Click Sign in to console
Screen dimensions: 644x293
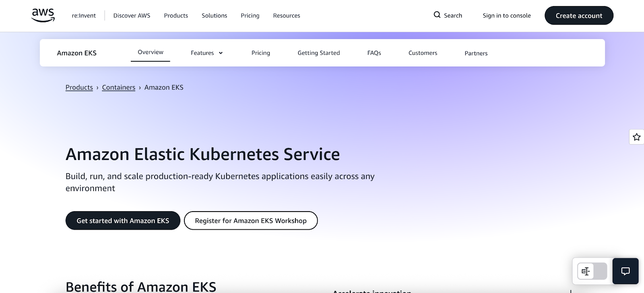507,16
